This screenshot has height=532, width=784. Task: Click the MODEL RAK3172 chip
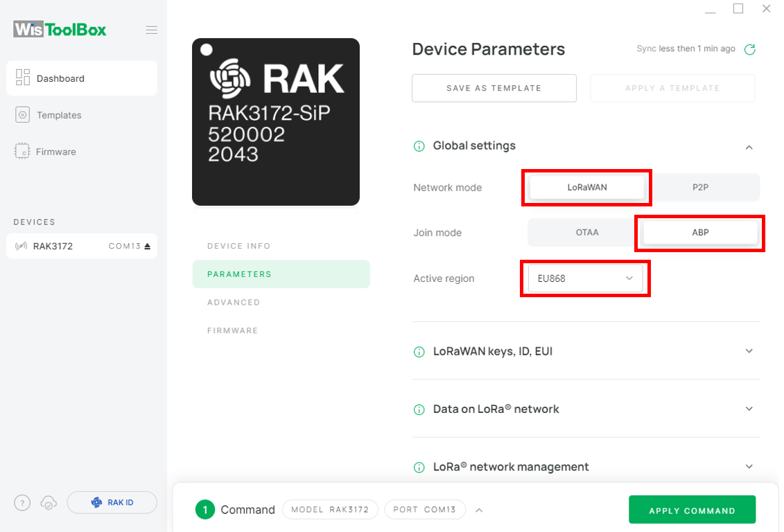tap(330, 510)
